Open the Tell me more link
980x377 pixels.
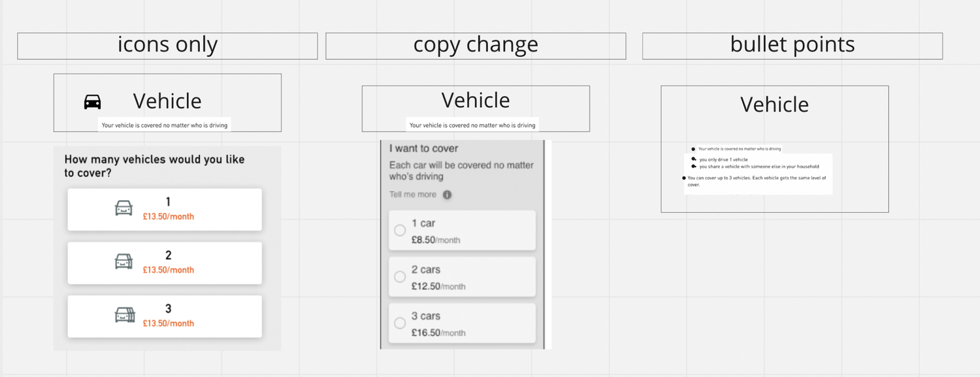coord(413,195)
